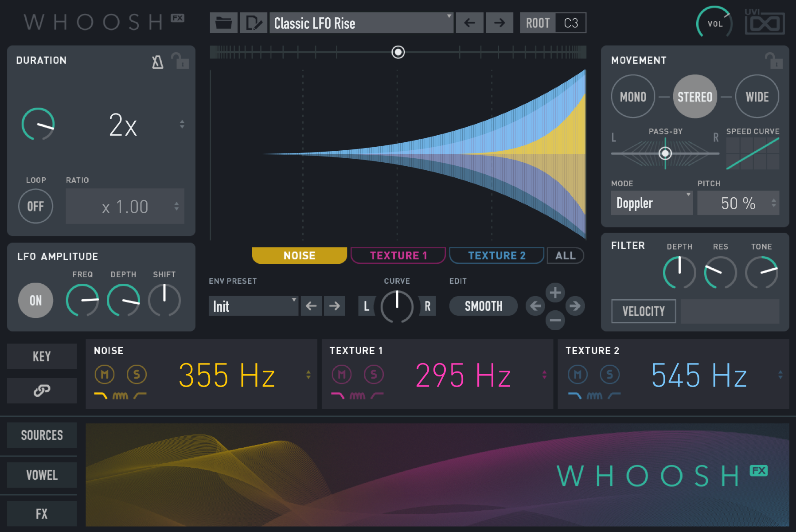Viewport: 796px width, 532px height.
Task: Select the ALL envelope tab
Action: point(565,255)
